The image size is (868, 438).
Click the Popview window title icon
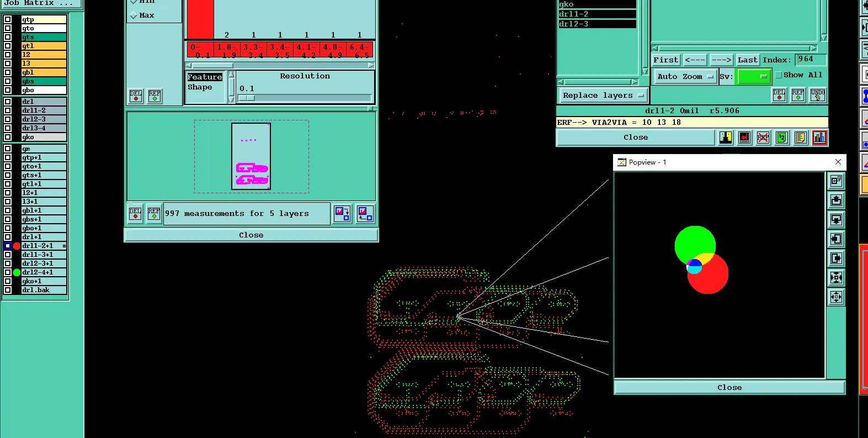click(622, 162)
